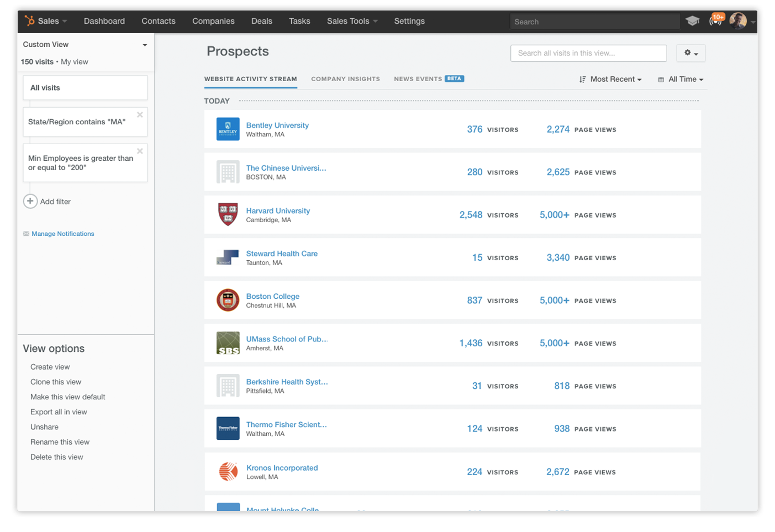The image size is (775, 532).
Task: Click Kronos Incorporated's 2,672 page views
Action: 558,472
